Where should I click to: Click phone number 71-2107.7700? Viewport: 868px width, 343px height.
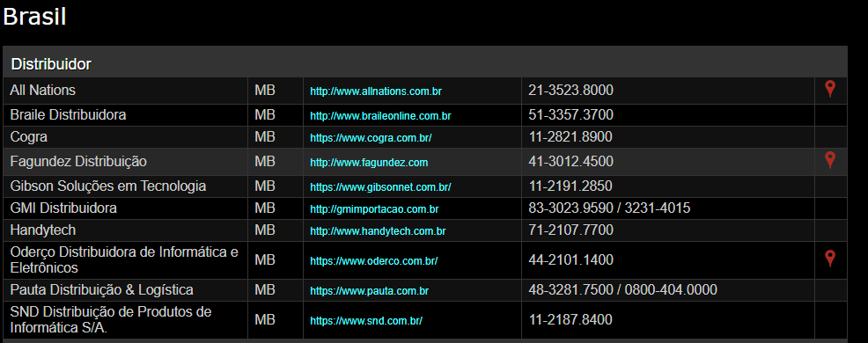click(x=570, y=230)
